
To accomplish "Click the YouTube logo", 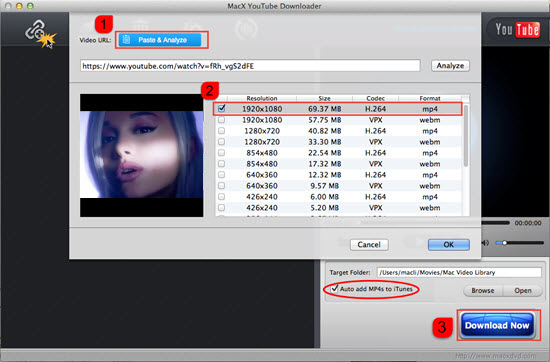I will click(x=517, y=30).
